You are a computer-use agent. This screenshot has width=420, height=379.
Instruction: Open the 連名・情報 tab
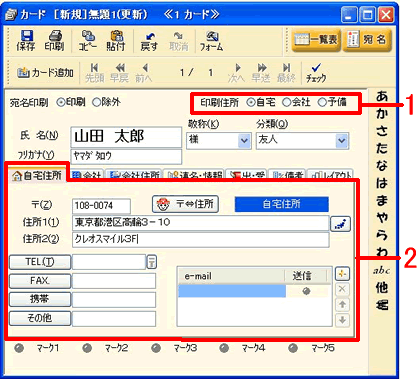click(194, 175)
